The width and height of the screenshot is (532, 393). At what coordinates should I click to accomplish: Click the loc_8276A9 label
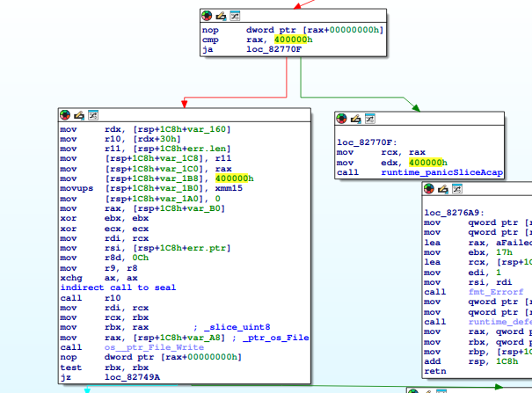(450, 213)
